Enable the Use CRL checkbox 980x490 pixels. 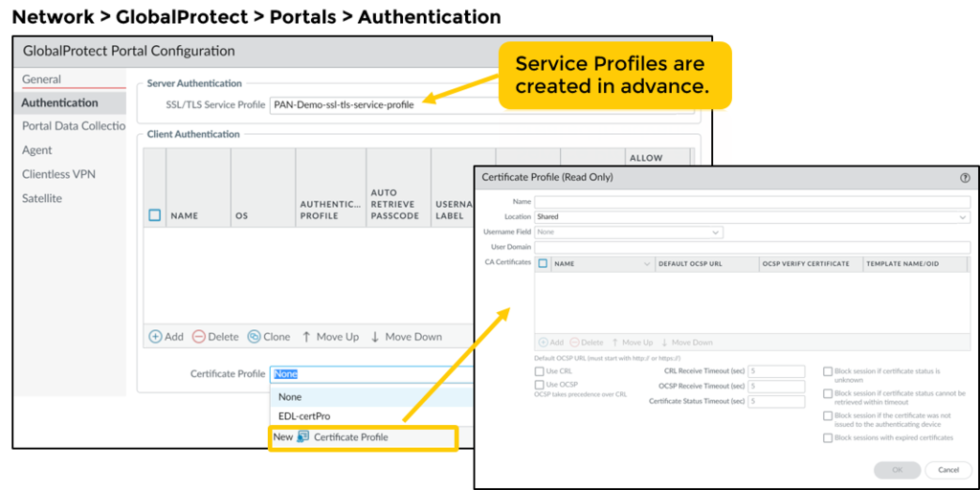pyautogui.click(x=540, y=371)
